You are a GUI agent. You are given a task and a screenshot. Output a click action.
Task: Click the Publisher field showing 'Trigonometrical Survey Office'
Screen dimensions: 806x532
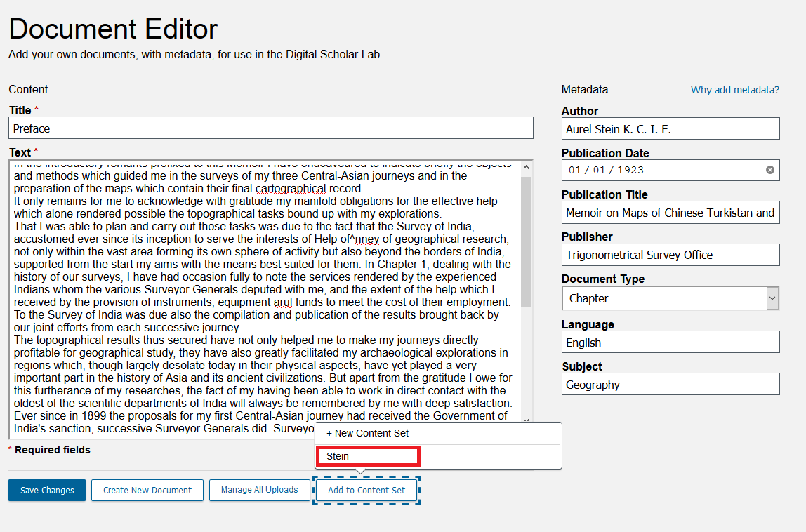670,254
